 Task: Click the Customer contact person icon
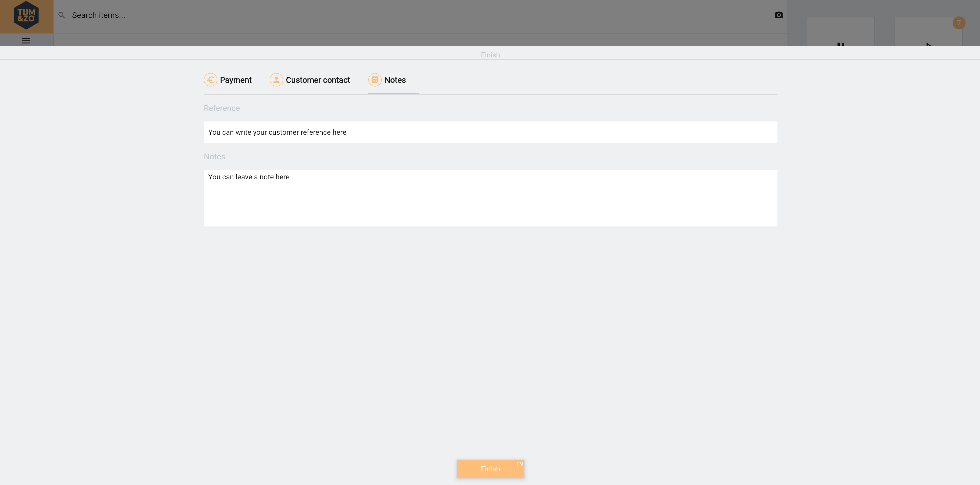(x=276, y=80)
